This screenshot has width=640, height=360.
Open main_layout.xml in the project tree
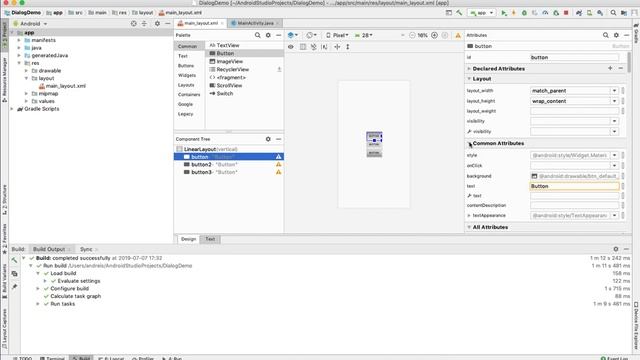pyautogui.click(x=66, y=86)
